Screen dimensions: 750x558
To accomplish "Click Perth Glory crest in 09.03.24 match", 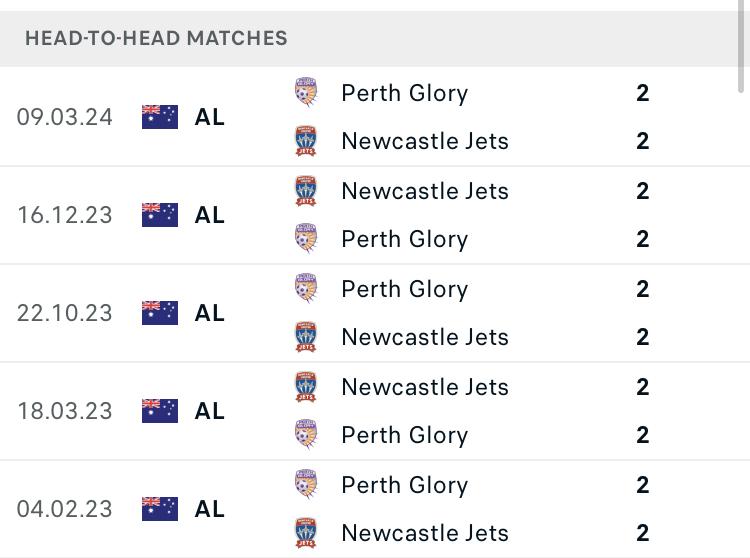I will 306,92.
